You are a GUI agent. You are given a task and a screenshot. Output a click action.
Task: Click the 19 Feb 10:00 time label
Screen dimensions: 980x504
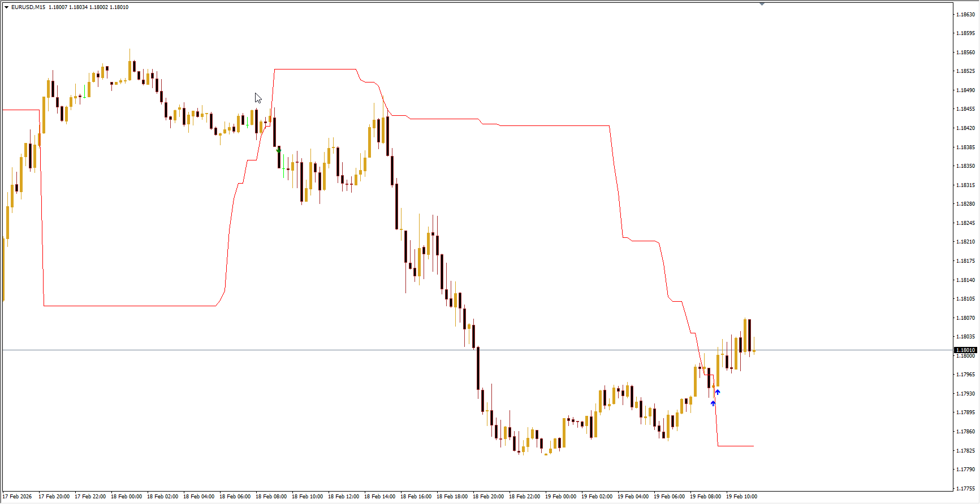click(741, 497)
